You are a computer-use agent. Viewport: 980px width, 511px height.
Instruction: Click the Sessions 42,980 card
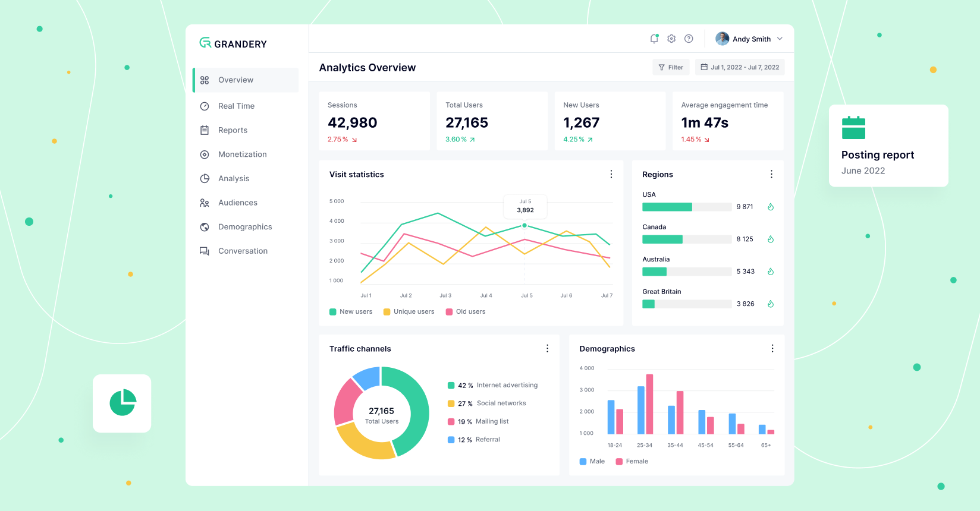click(374, 121)
